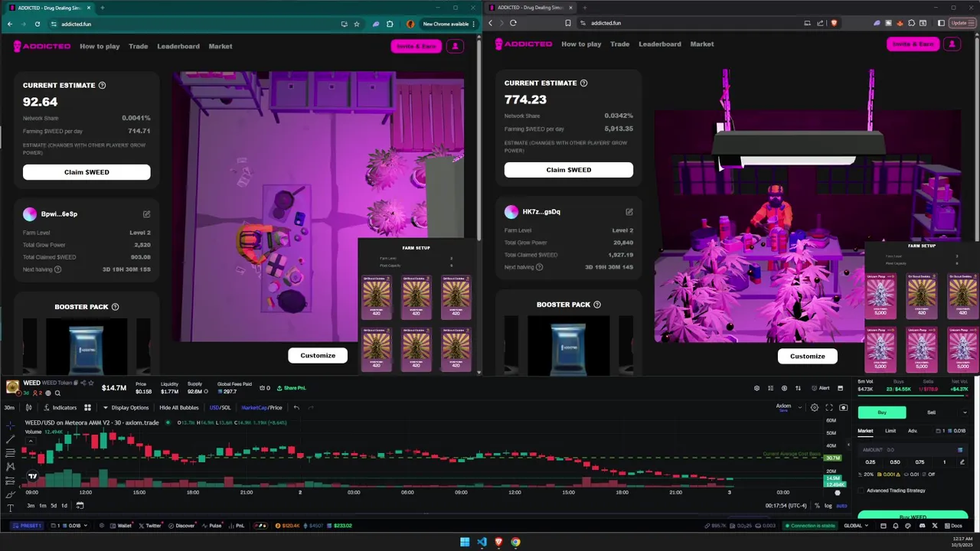Select the text annotation tool
The width and height of the screenshot is (980, 551).
[10, 507]
